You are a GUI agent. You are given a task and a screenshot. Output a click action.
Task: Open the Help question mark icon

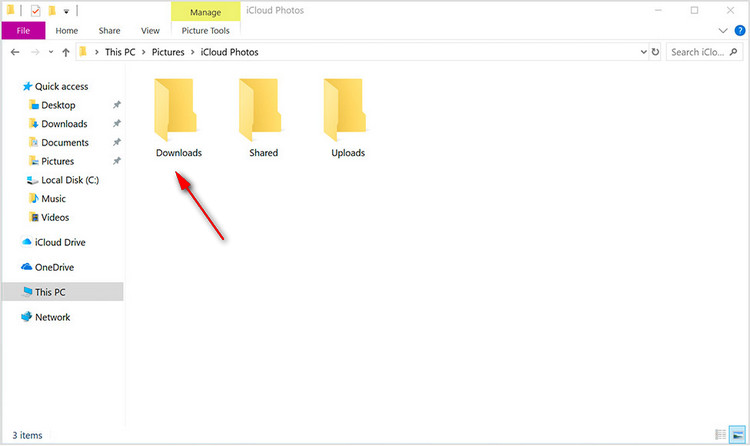pos(739,31)
